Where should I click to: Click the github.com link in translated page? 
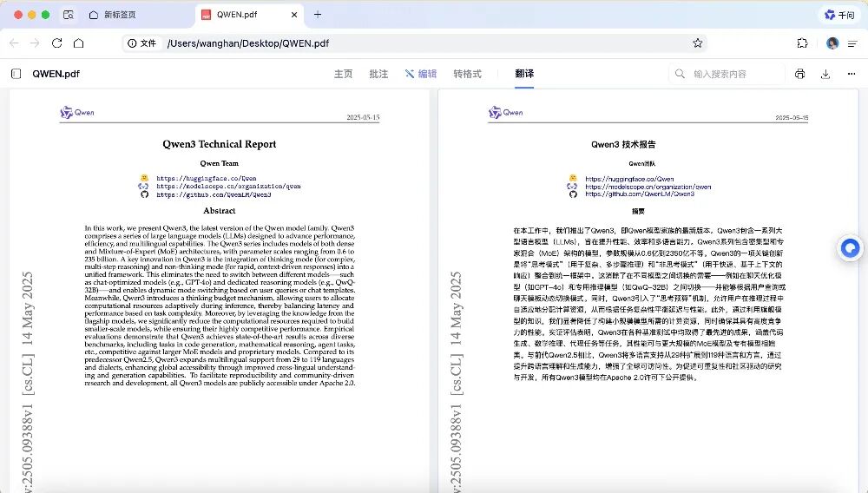640,194
